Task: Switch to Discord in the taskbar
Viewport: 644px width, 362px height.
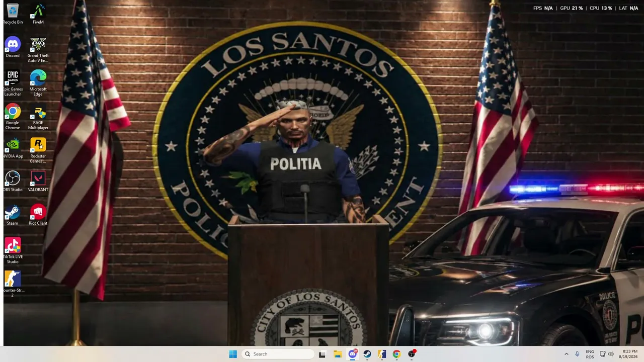Action: (x=353, y=354)
